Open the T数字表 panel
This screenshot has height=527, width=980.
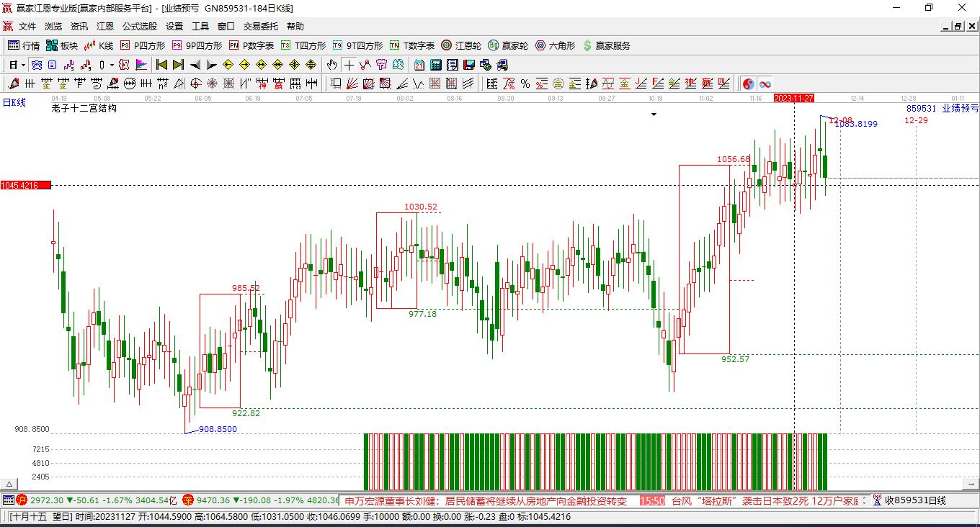(x=412, y=45)
